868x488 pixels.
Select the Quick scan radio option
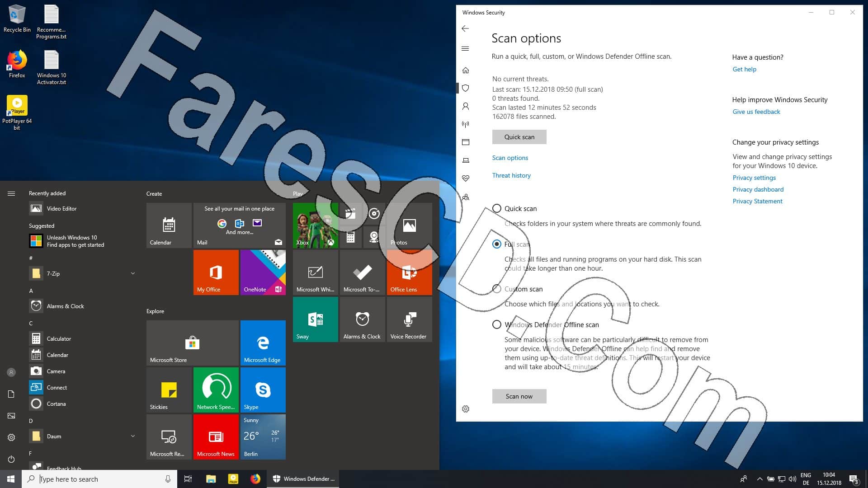coord(497,208)
